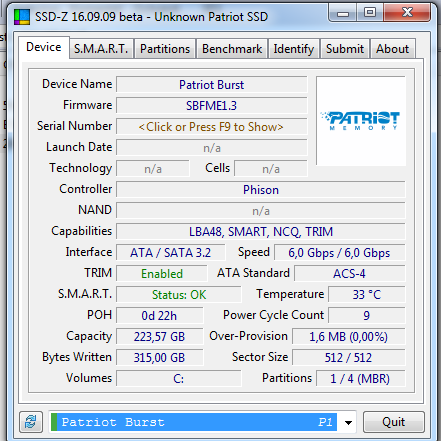441x441 pixels.
Task: Close the SSD-Z window
Action: click(x=407, y=13)
